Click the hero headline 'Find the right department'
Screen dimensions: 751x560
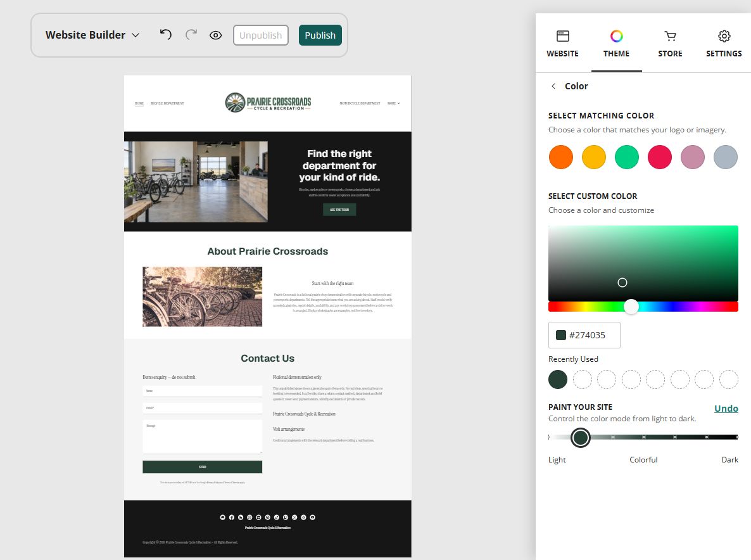coord(339,165)
